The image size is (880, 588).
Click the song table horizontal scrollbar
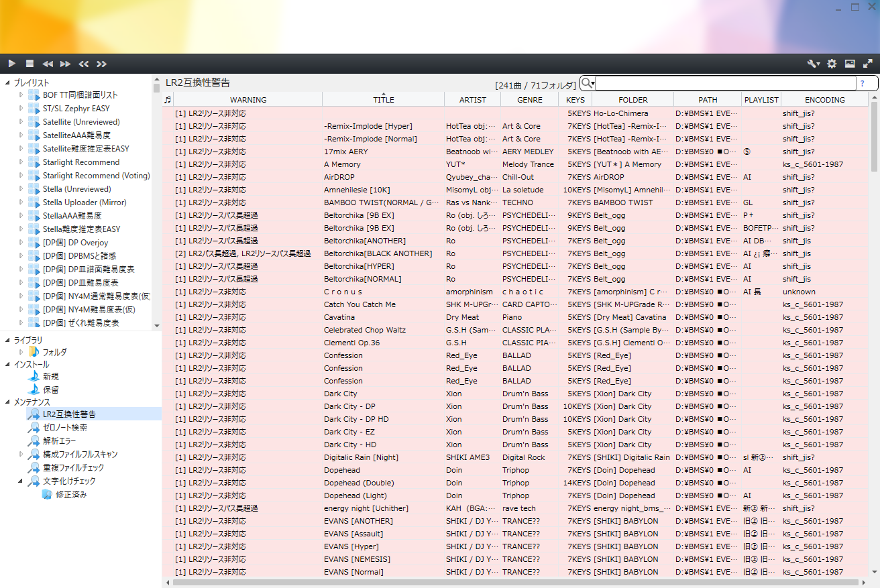click(516, 582)
